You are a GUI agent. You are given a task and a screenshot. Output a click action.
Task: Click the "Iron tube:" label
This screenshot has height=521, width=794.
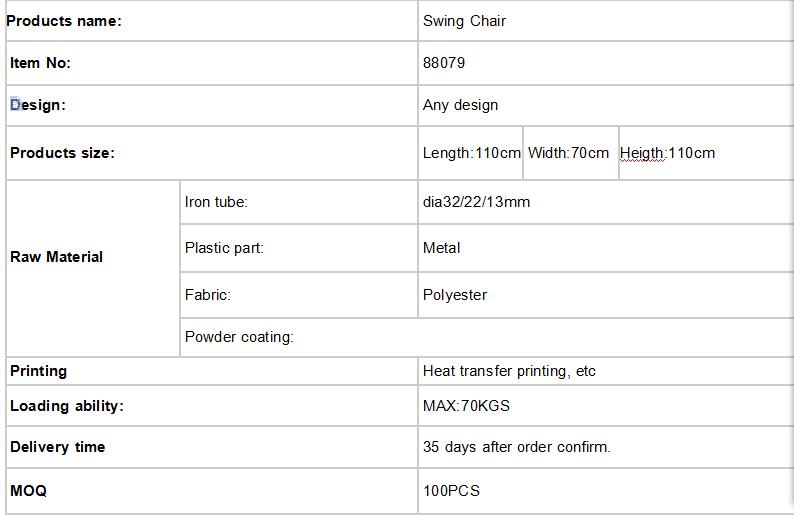tap(216, 202)
